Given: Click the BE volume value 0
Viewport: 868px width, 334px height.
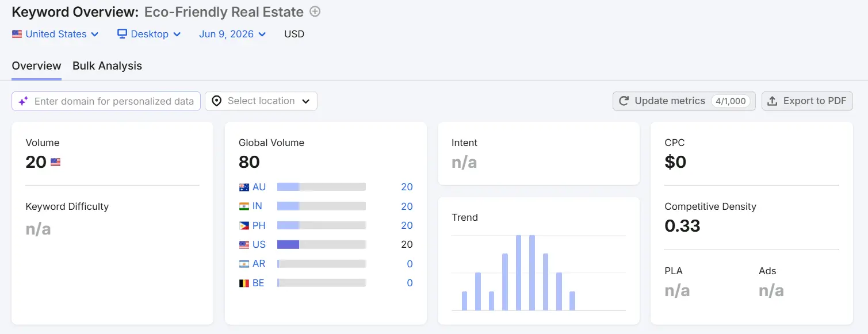Looking at the screenshot, I should coord(410,283).
